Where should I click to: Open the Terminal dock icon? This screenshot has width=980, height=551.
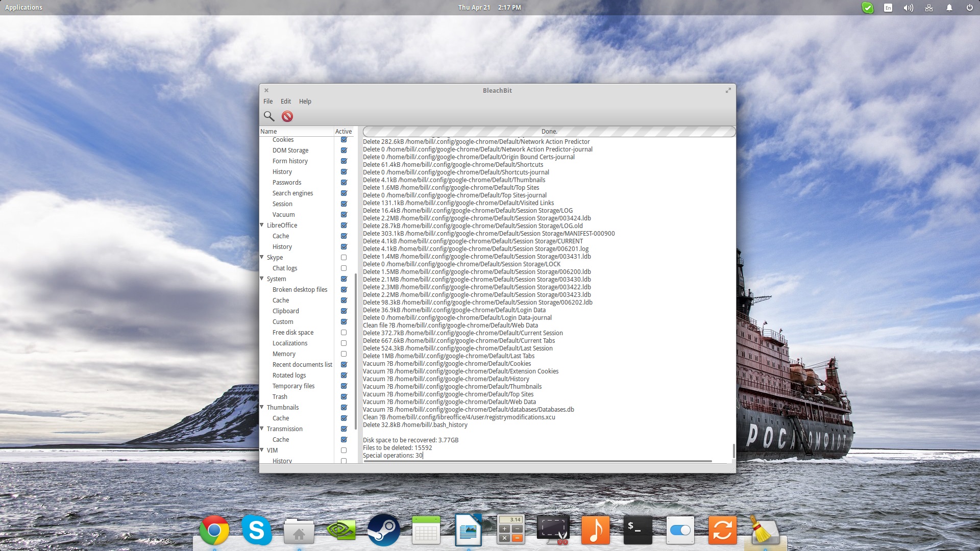[x=638, y=530]
